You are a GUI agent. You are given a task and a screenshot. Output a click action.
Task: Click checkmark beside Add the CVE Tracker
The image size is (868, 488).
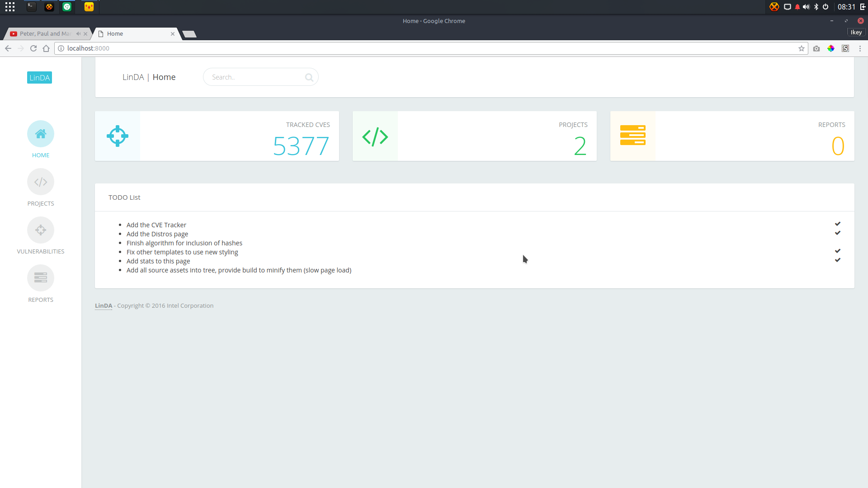click(x=838, y=224)
